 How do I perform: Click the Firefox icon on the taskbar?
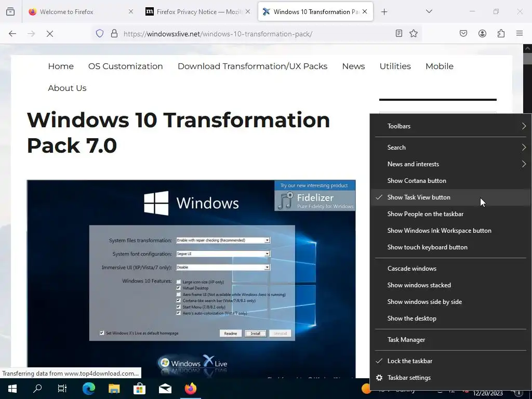(190, 389)
